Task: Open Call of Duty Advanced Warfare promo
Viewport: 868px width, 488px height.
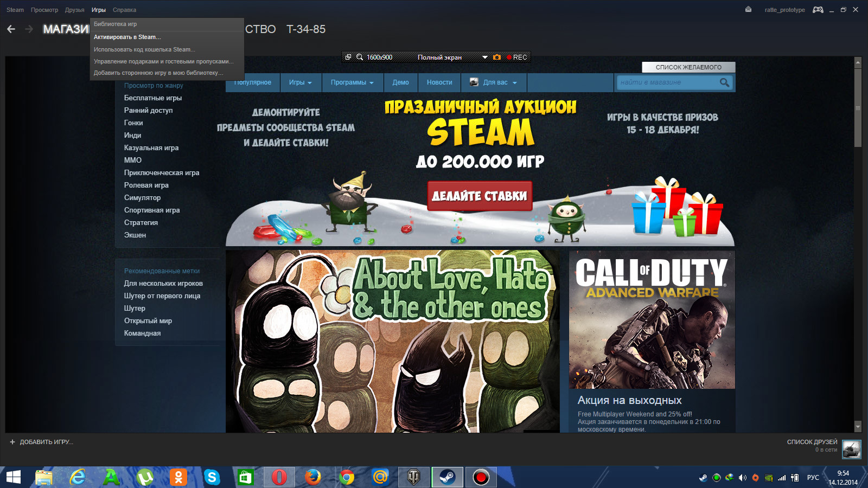Action: tap(652, 319)
